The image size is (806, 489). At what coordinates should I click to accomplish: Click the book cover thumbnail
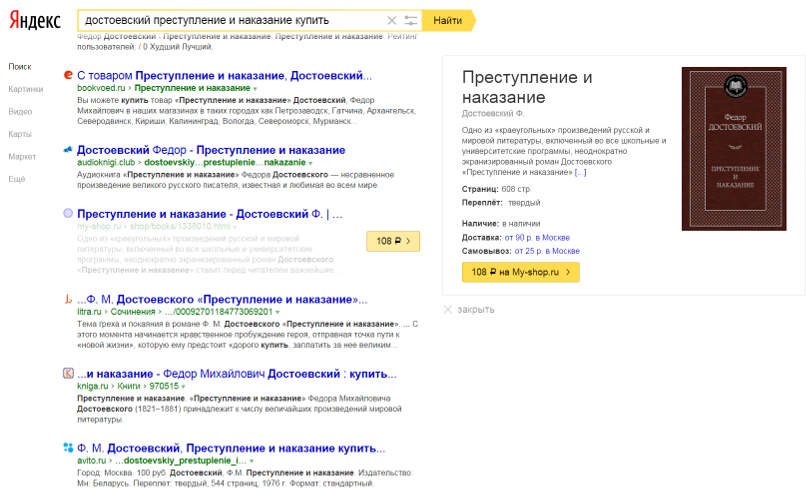pyautogui.click(x=734, y=148)
